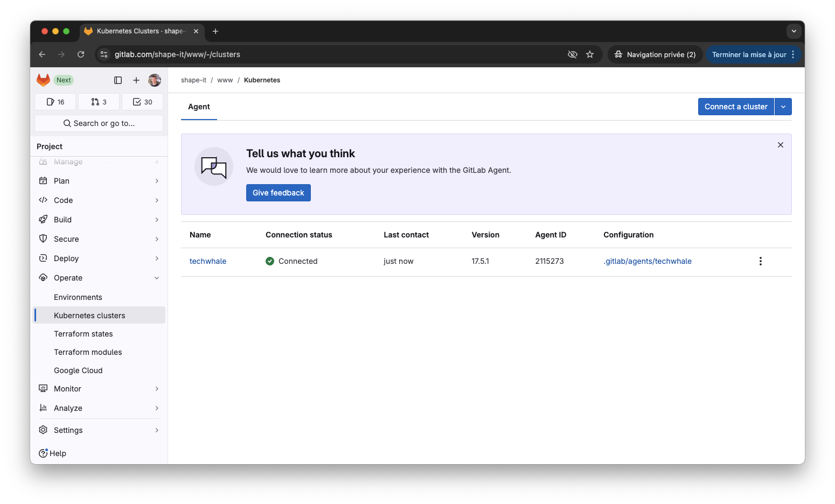The height and width of the screenshot is (504, 835).
Task: Toggle the sidebar collapse icon
Action: [118, 80]
